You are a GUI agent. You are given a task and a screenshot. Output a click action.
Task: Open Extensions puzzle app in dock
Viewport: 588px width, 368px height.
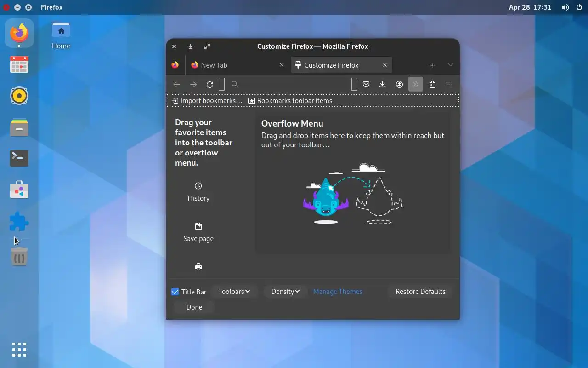tap(19, 221)
